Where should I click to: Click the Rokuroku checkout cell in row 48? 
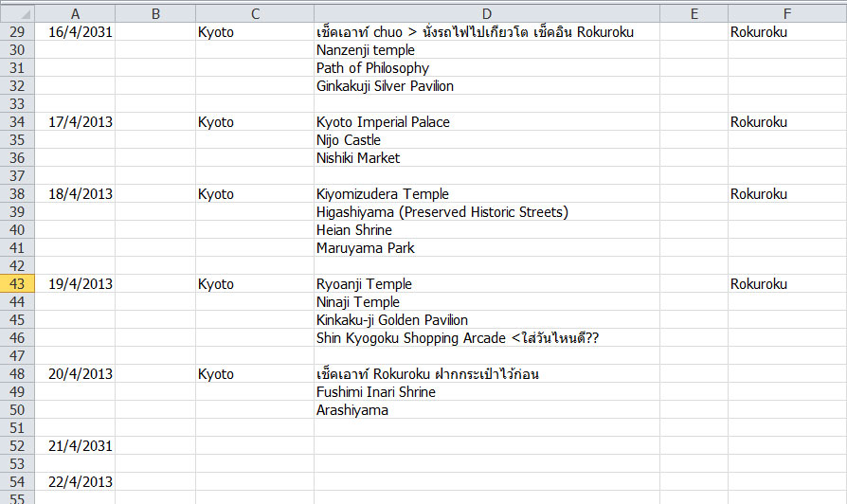487,374
